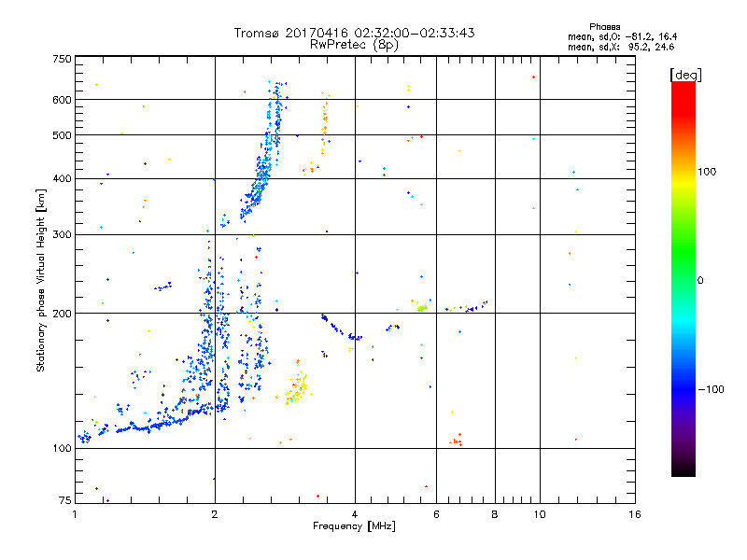The width and height of the screenshot is (747, 560).
Task: Click the 'mean, sd,X: 95.2, 24.6' value
Action: pos(621,47)
